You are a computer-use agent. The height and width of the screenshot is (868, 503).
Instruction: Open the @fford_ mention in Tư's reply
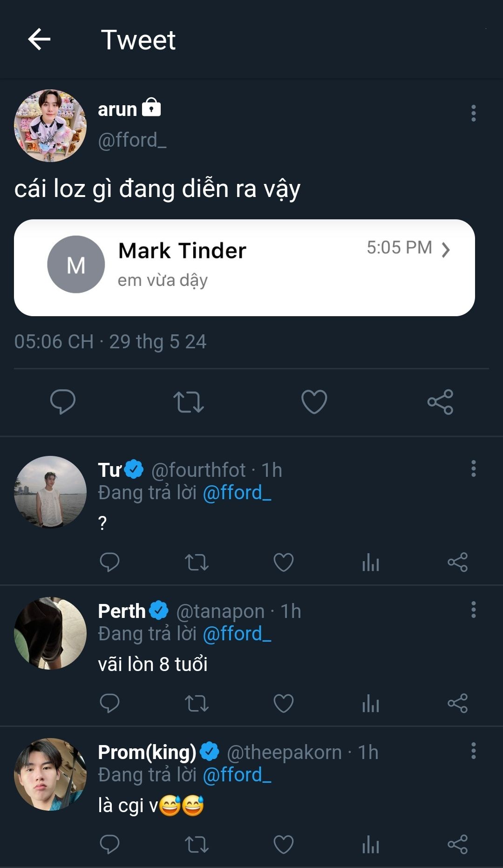click(237, 493)
